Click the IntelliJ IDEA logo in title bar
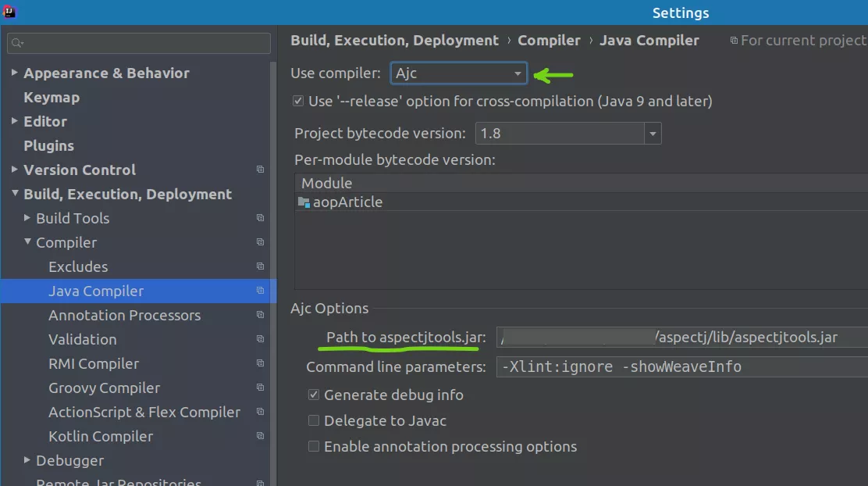The height and width of the screenshot is (486, 868). (10, 12)
